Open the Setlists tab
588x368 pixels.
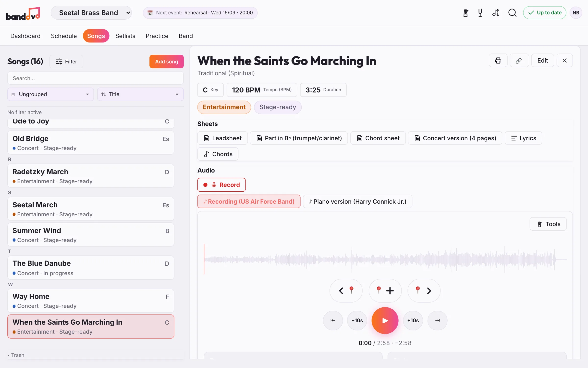click(125, 36)
